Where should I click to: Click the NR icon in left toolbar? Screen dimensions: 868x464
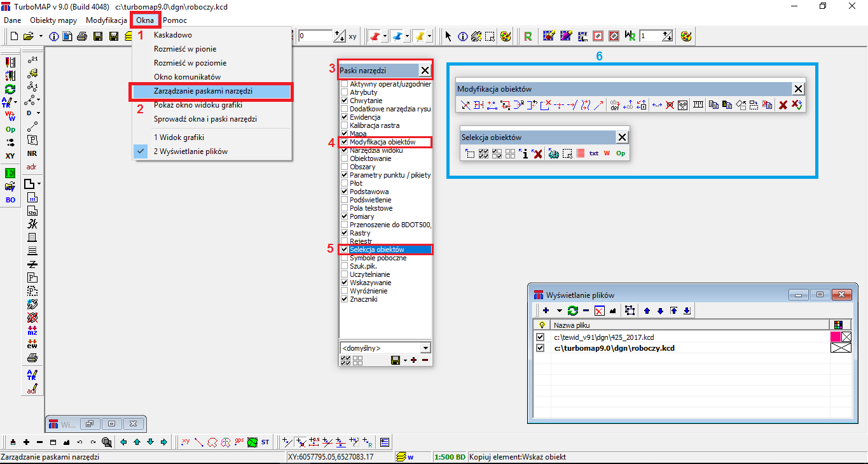(x=32, y=153)
